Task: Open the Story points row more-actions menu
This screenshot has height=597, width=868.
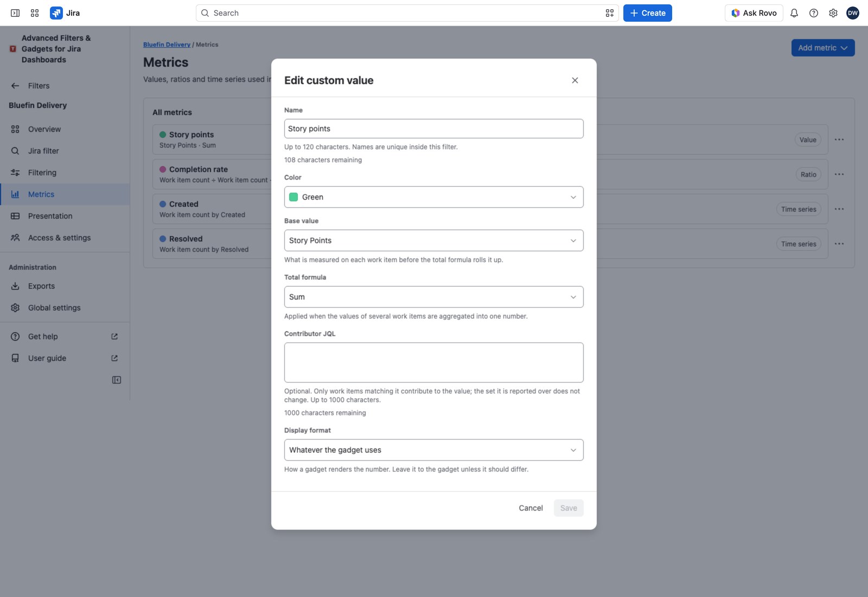Action: point(839,139)
